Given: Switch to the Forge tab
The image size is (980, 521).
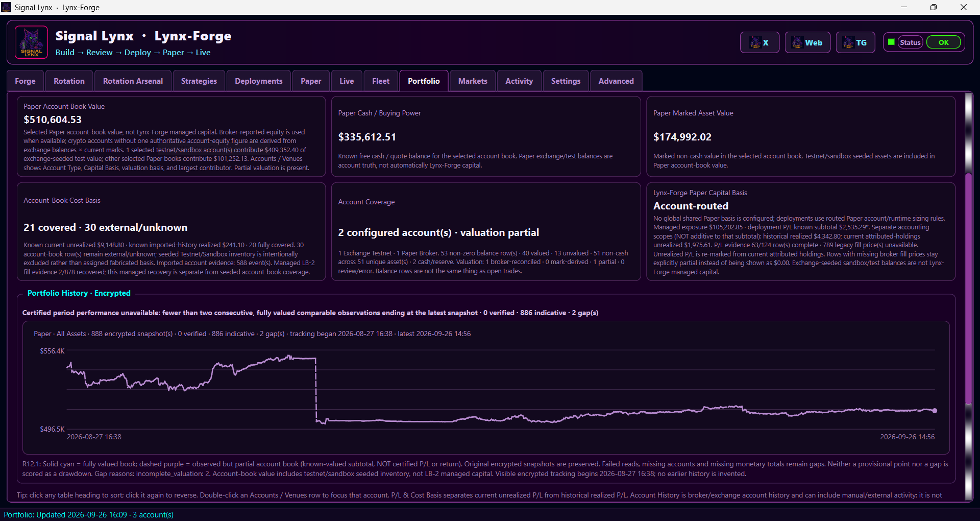Looking at the screenshot, I should 26,81.
